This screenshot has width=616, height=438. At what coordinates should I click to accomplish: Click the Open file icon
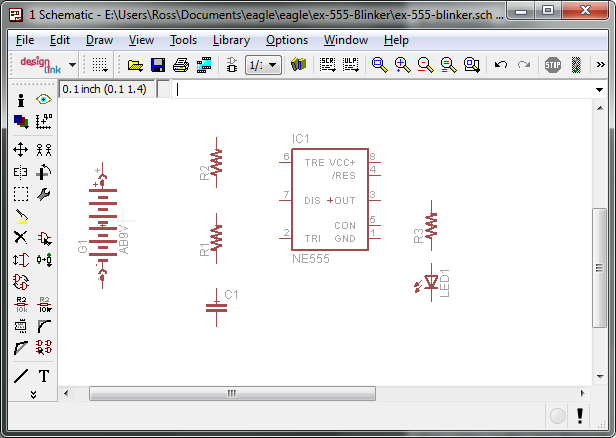[135, 65]
